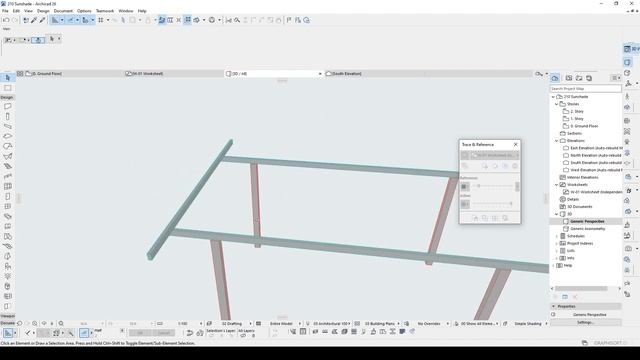Screen dimensions: 640x360
Task: Collapse the Worksheets folder in Navigator
Action: (556, 185)
